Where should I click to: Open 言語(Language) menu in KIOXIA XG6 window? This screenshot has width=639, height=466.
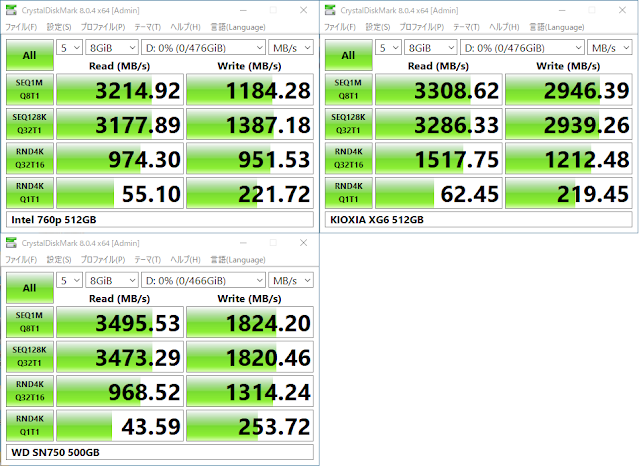point(556,27)
